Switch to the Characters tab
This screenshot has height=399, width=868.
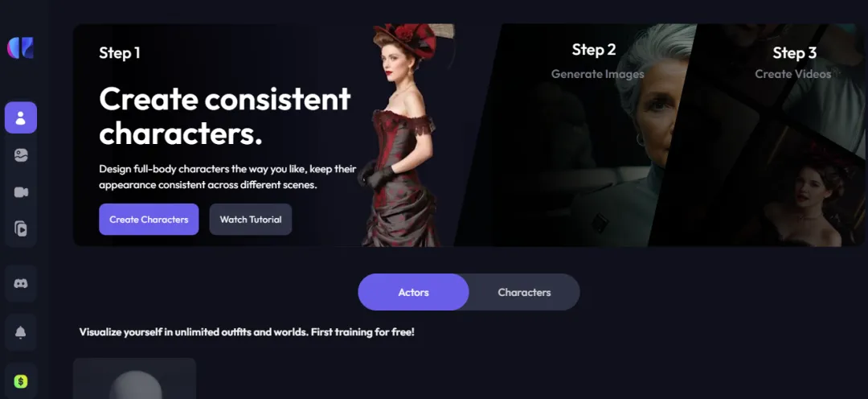point(524,292)
